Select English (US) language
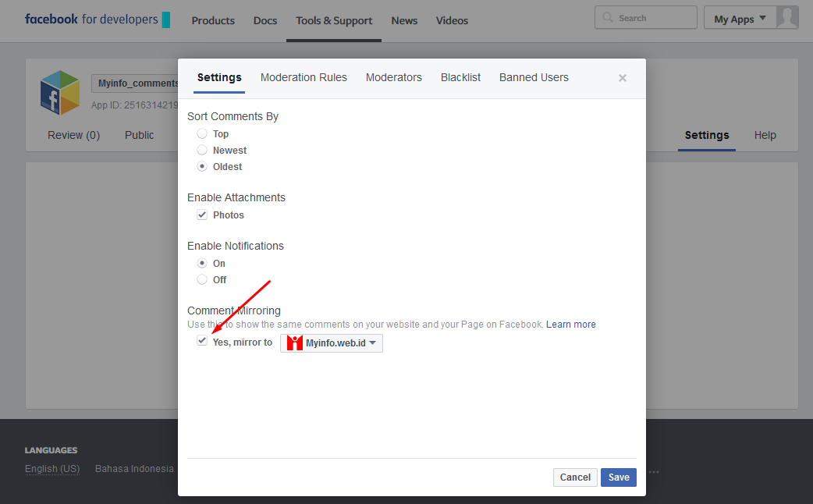Screen dimensions: 813x504 click(52, 469)
